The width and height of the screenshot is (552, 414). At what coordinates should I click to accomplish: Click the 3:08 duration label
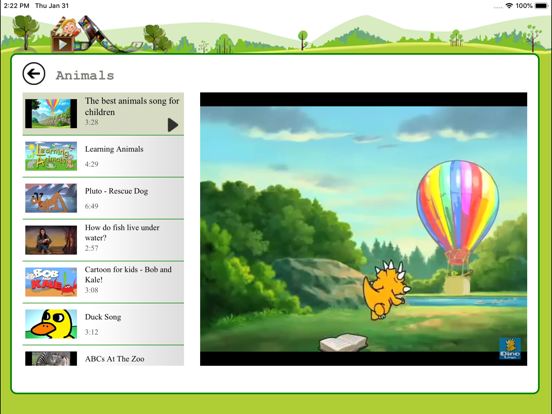click(92, 290)
